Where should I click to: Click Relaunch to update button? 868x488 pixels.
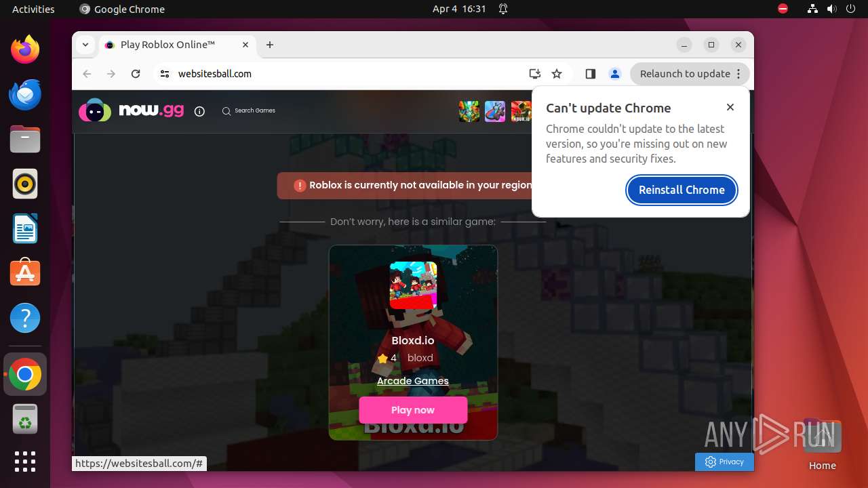(690, 74)
